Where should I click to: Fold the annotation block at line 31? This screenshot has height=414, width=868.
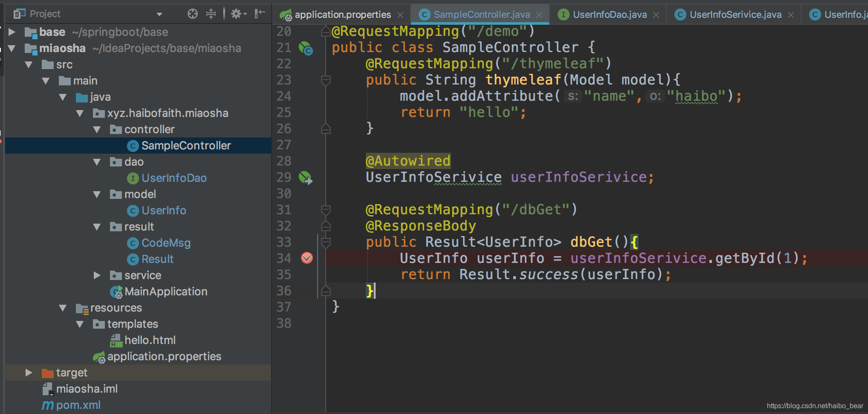[x=326, y=210]
